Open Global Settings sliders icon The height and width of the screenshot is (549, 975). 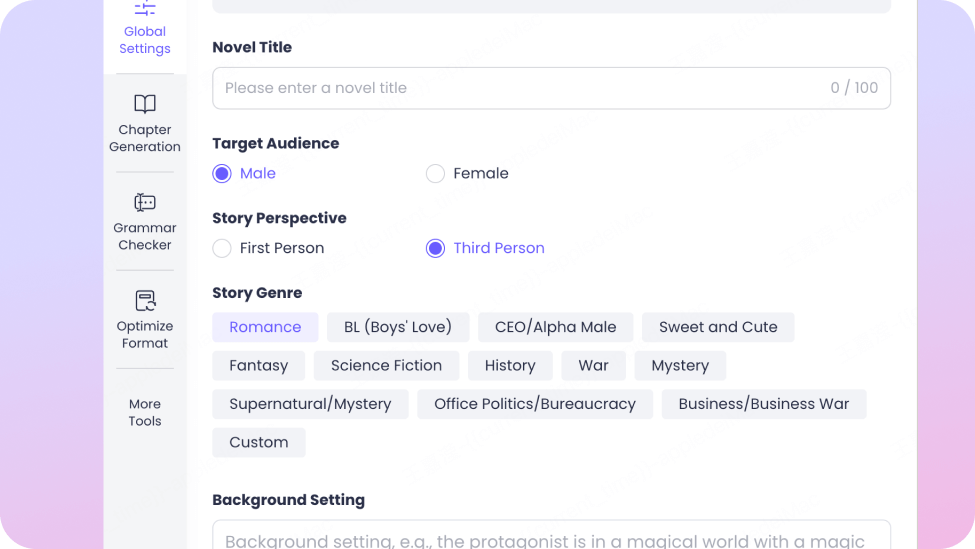click(145, 9)
